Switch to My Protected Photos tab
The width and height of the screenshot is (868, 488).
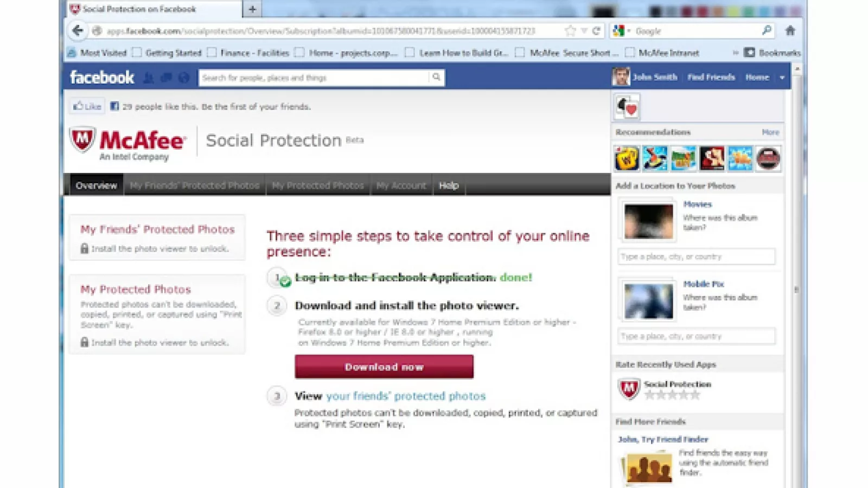coord(318,185)
